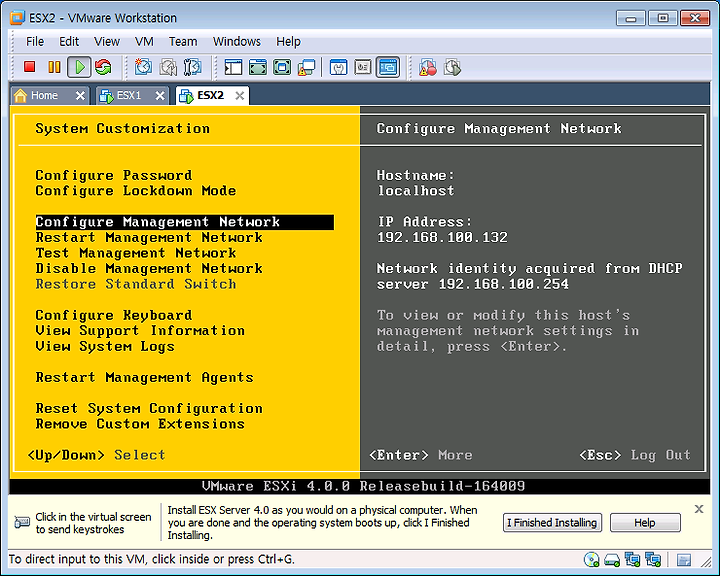
Task: Click the Help button in hint bar
Action: (645, 523)
